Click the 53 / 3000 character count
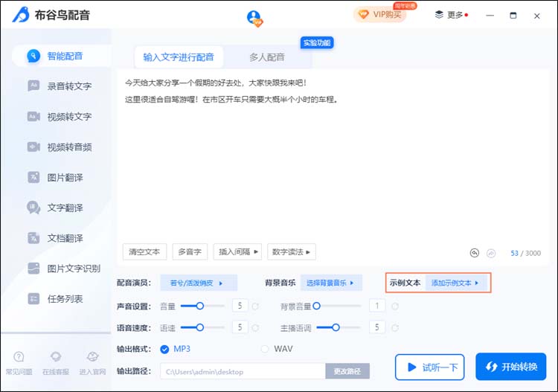This screenshot has width=558, height=392. (x=525, y=253)
